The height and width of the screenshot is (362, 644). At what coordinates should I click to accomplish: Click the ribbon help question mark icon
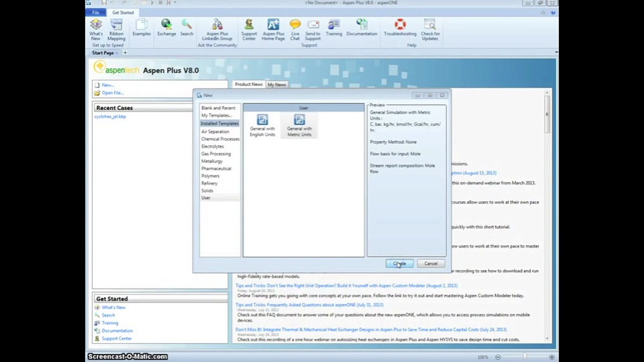click(553, 13)
